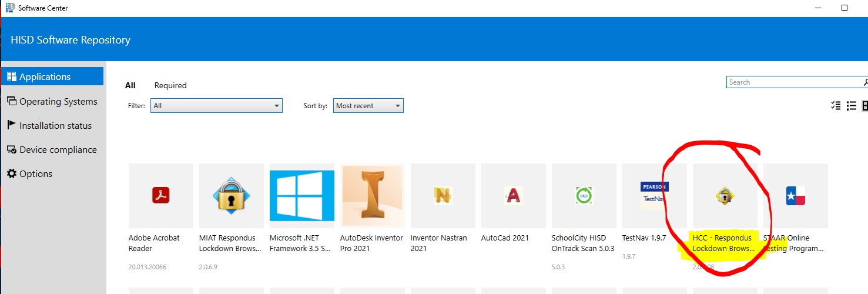The height and width of the screenshot is (294, 868).
Task: Select Inventor Nastran 2021 icon
Action: point(443,195)
